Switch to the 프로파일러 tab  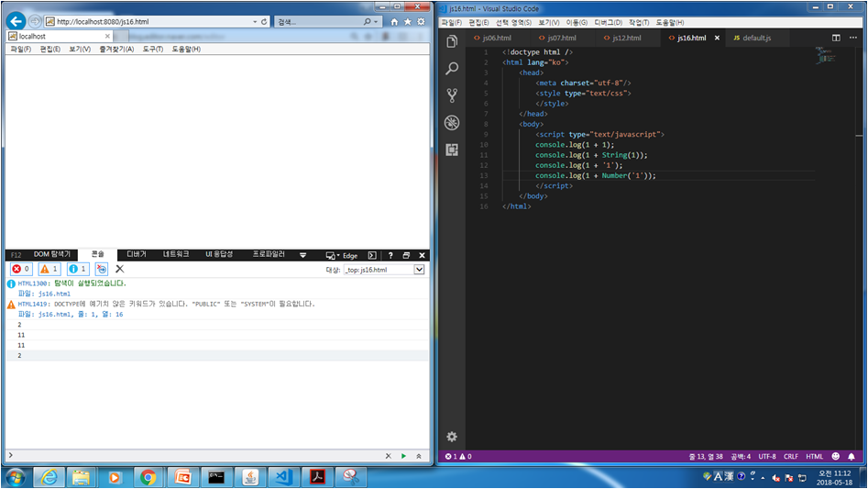269,254
